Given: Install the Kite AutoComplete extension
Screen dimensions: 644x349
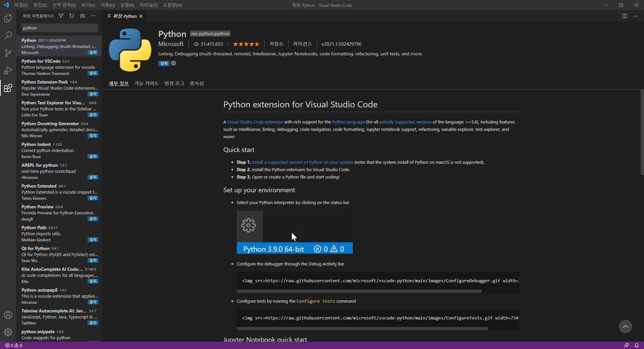Looking at the screenshot, I should pyautogui.click(x=93, y=281).
